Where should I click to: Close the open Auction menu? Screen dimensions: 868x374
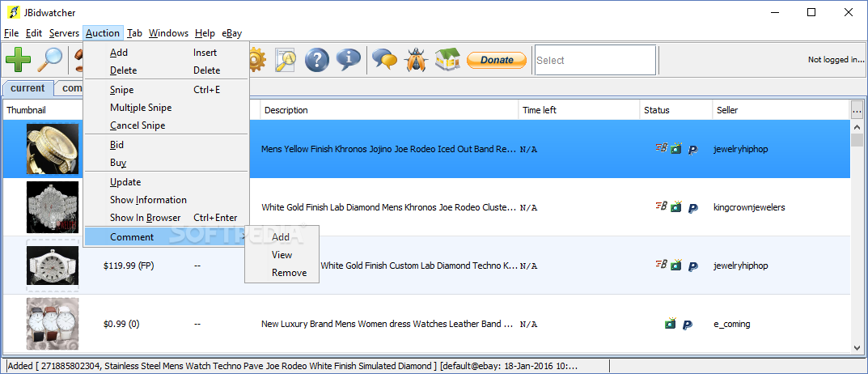point(103,33)
